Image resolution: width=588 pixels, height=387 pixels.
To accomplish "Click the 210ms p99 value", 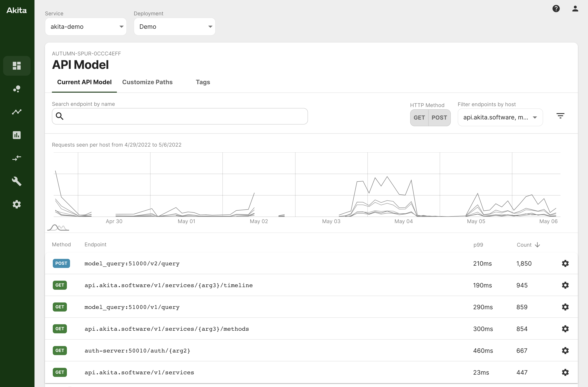I will pyautogui.click(x=482, y=264).
